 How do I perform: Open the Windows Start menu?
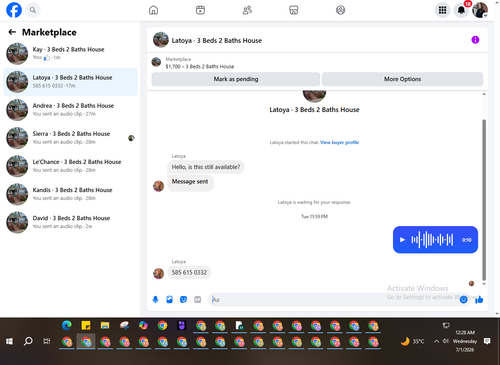(9, 341)
